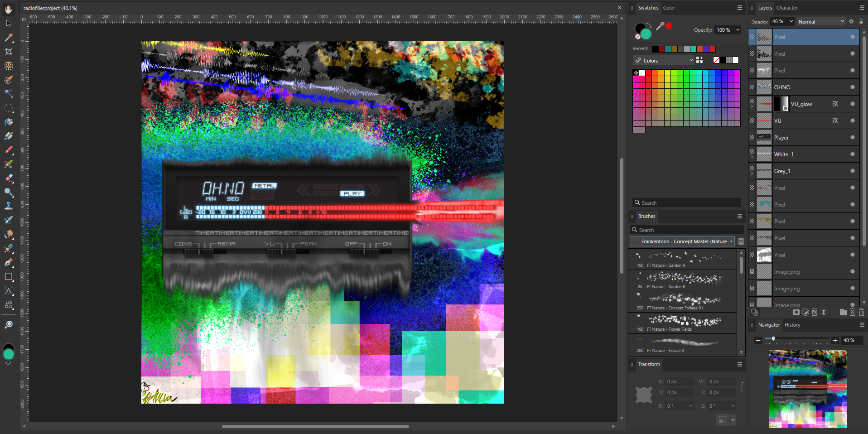Choose the Artistic Text tool

9,290
